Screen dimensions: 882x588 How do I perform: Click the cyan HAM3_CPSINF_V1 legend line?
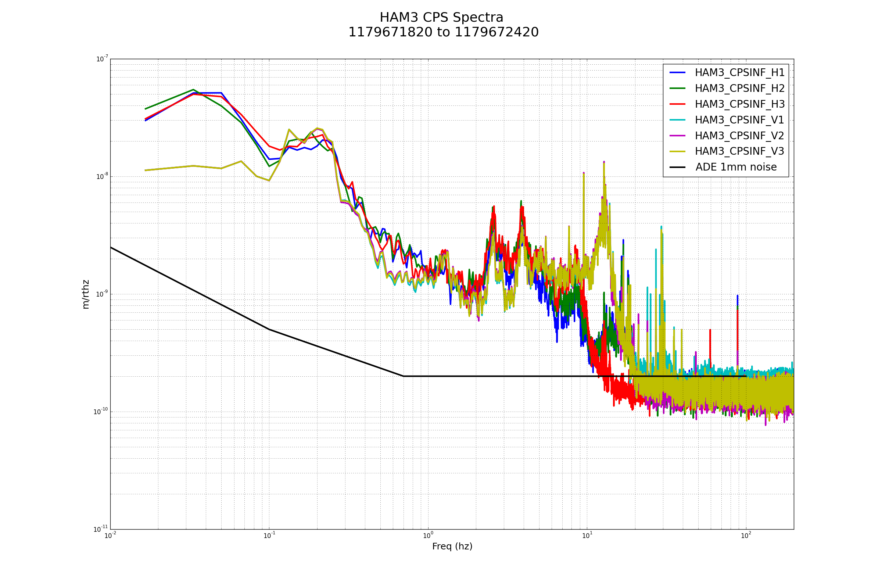coord(677,120)
